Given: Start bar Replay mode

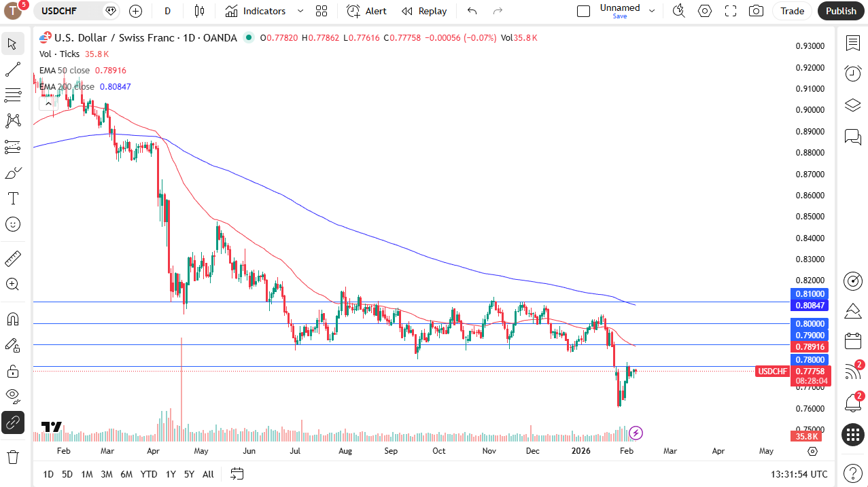Looking at the screenshot, I should pyautogui.click(x=424, y=11).
